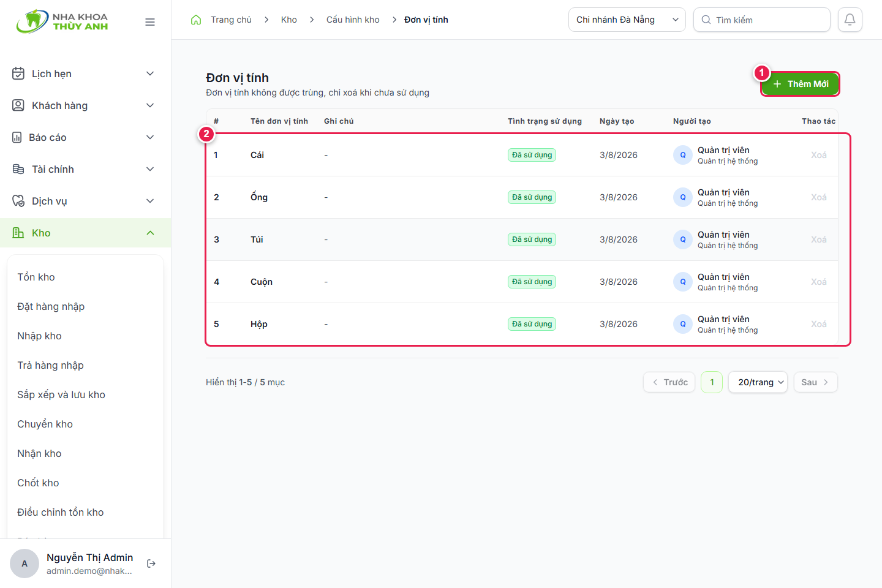Screen dimensions: 882x588
Task: Expand the Tài chính menu chevron
Action: [150, 169]
